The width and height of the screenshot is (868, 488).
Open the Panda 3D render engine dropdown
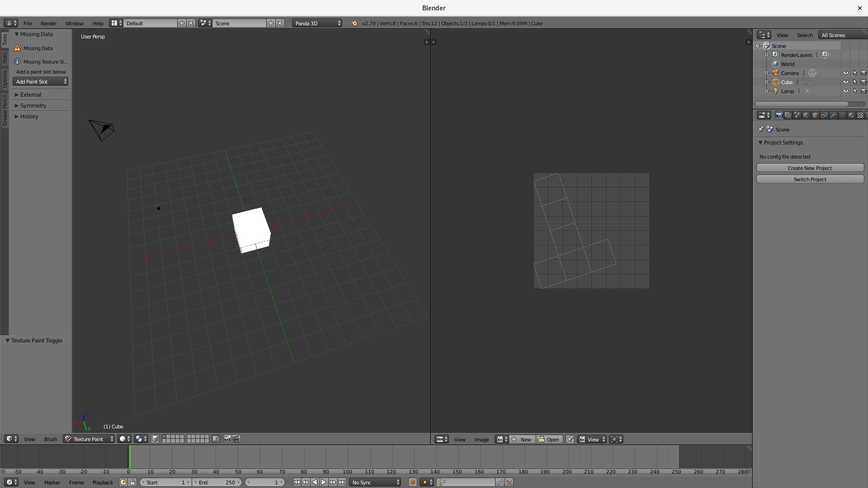point(317,23)
